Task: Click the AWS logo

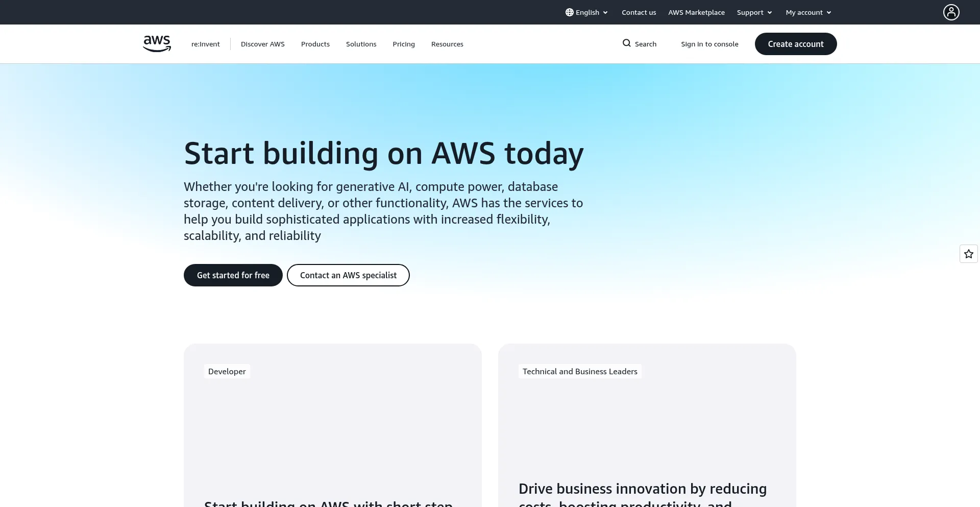Action: 157,44
